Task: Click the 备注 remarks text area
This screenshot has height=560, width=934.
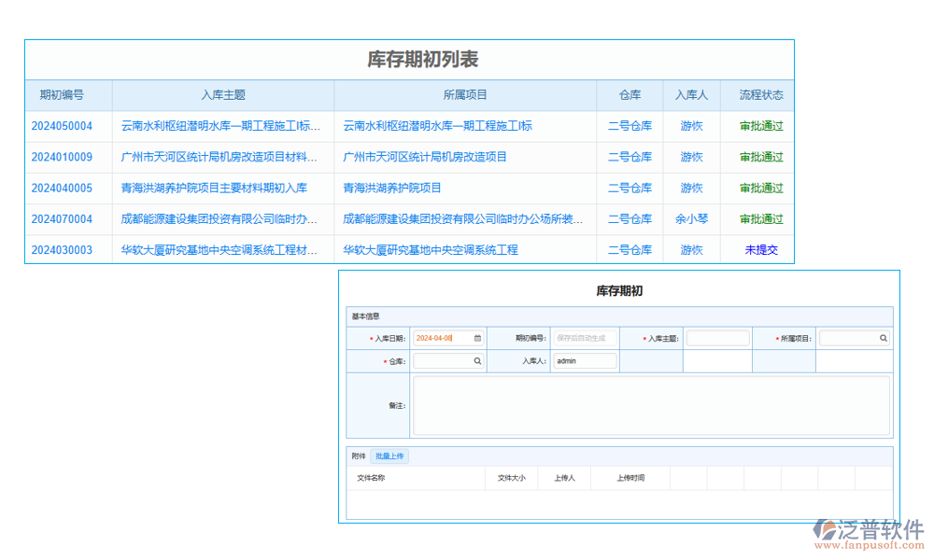Action: tap(651, 405)
